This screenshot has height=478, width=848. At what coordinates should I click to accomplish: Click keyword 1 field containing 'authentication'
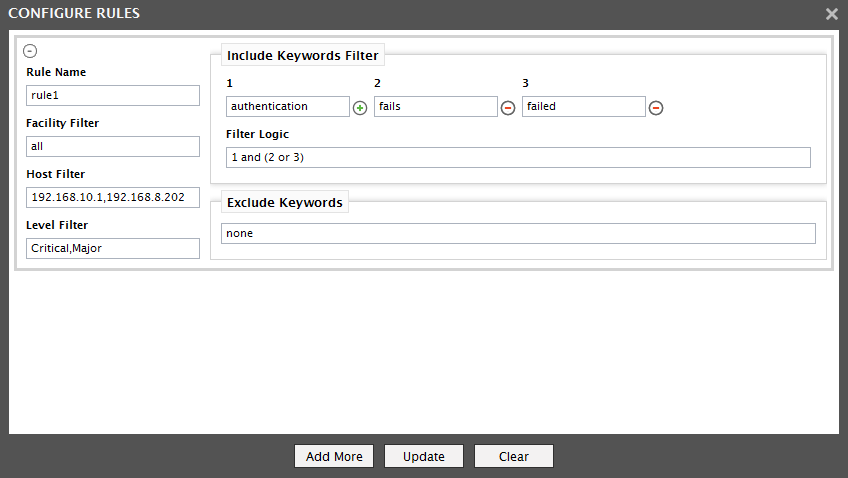click(288, 107)
